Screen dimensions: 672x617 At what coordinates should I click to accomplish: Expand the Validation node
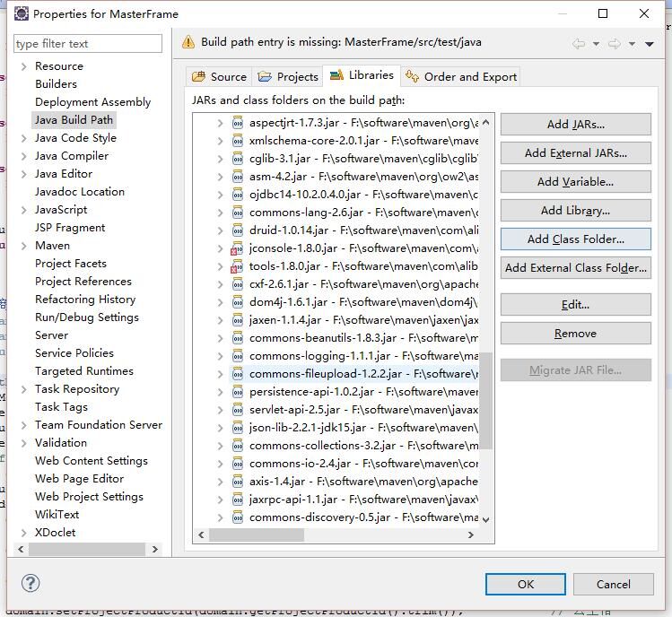click(24, 443)
